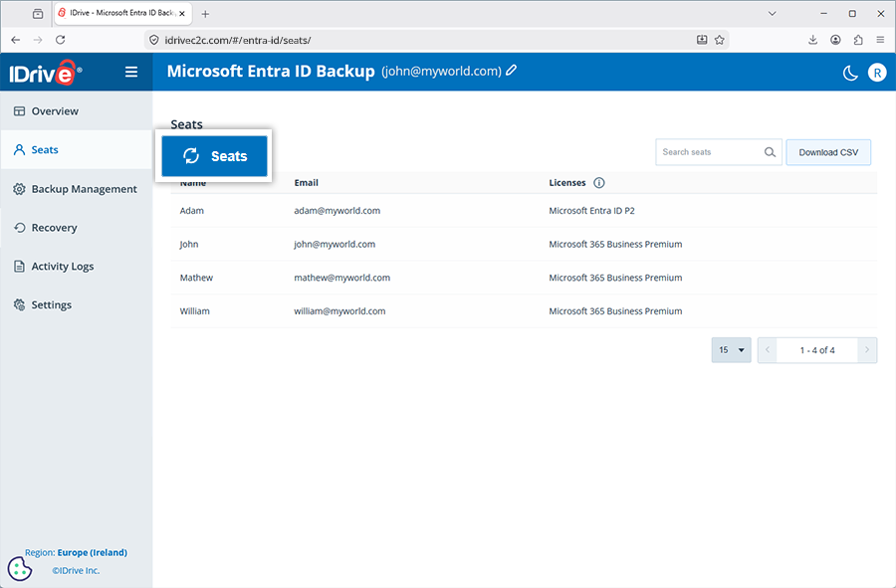Click site security shield icon
Screen dimensions: 896x588
(153, 40)
